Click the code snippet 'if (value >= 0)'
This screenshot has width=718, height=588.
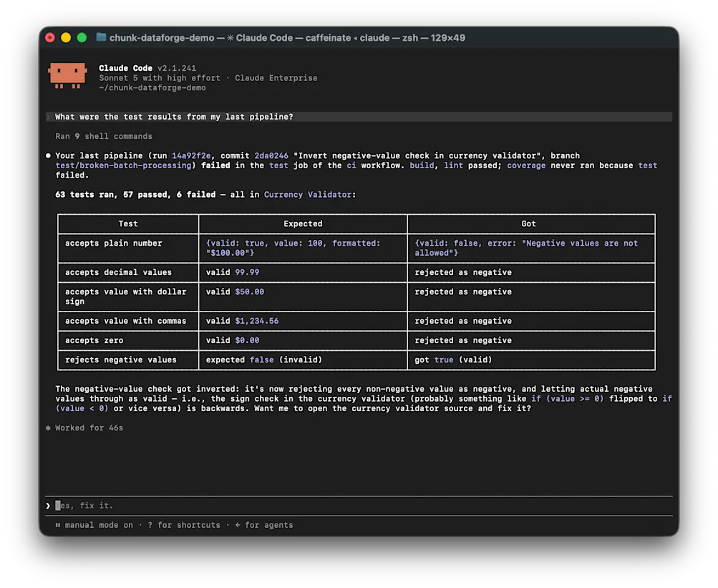pyautogui.click(x=568, y=399)
